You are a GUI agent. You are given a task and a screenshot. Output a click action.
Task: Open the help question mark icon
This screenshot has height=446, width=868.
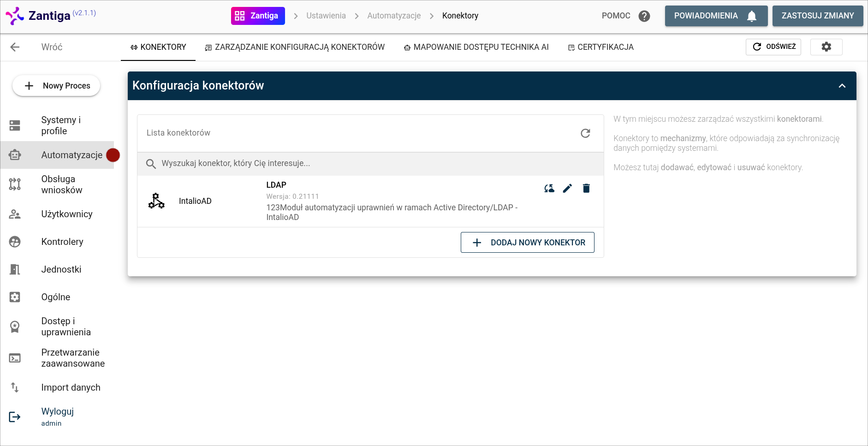[x=644, y=16]
